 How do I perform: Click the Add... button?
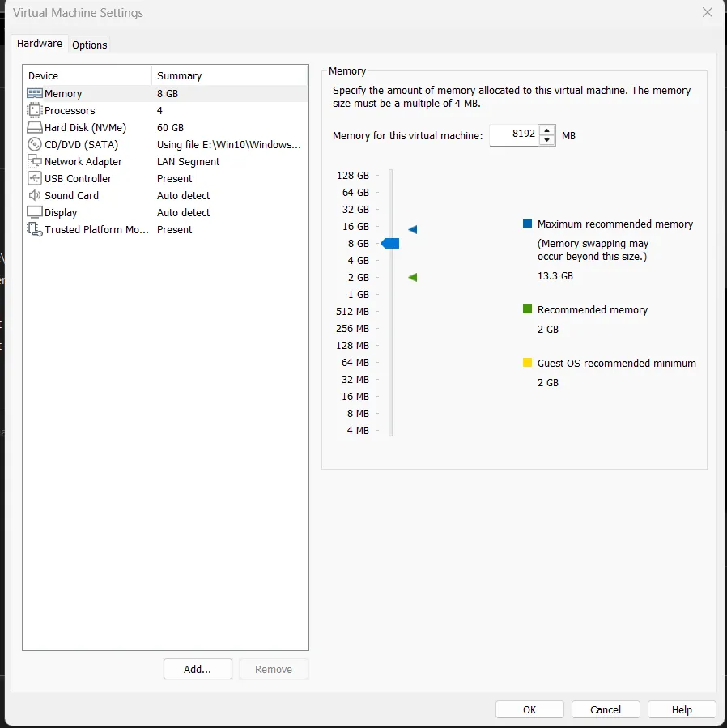point(198,669)
